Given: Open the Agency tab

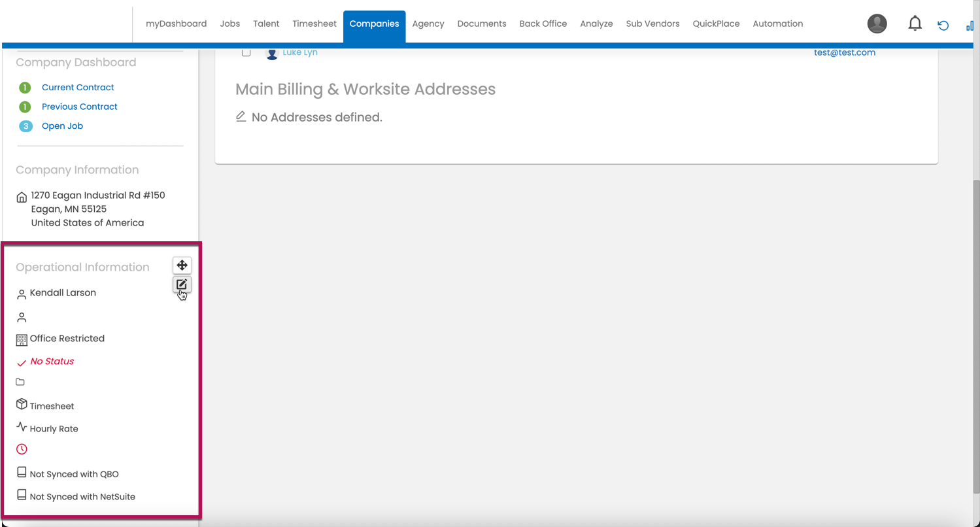Looking at the screenshot, I should point(428,24).
